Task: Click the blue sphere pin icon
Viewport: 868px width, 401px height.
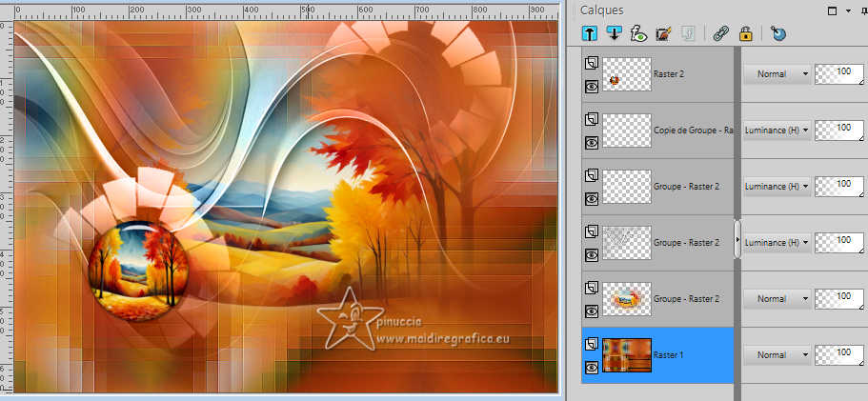Action: [778, 33]
